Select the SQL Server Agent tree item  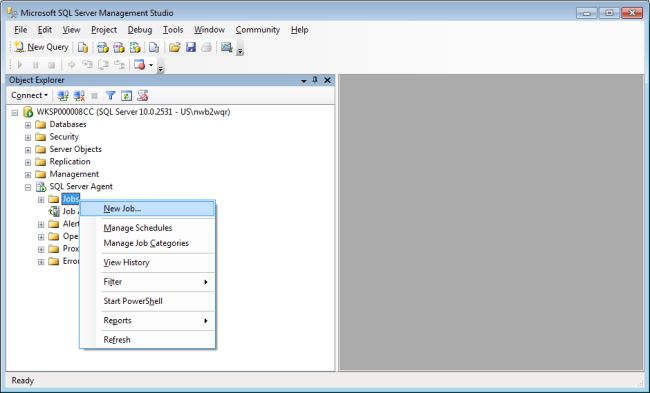81,187
